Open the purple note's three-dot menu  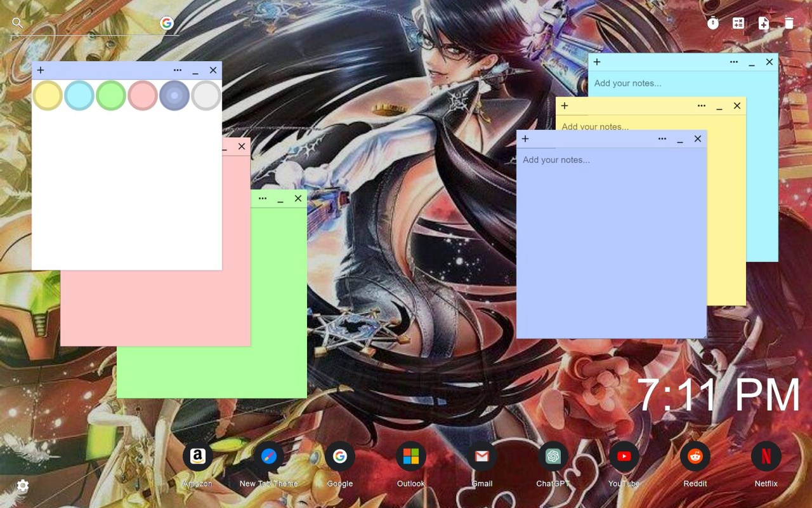[662, 138]
